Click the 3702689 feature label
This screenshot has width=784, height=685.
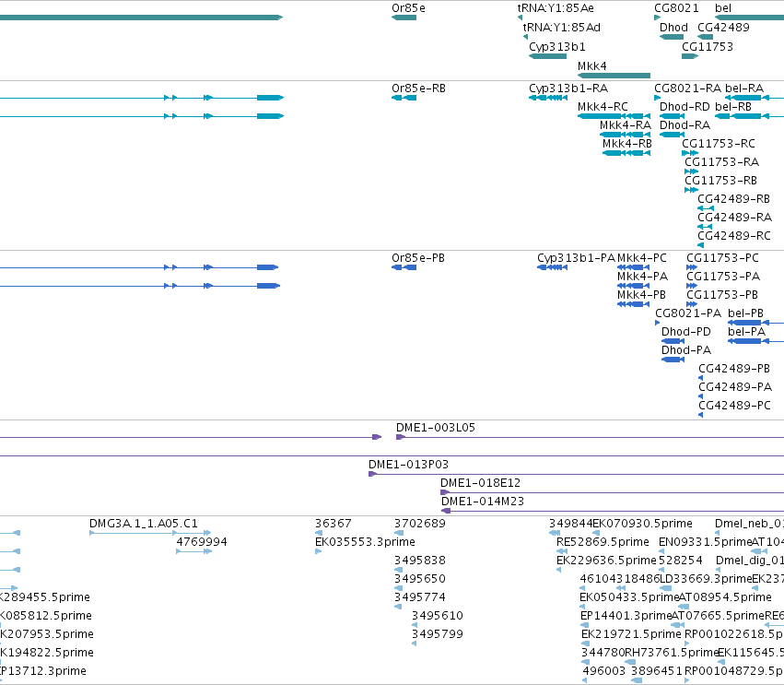click(x=419, y=524)
